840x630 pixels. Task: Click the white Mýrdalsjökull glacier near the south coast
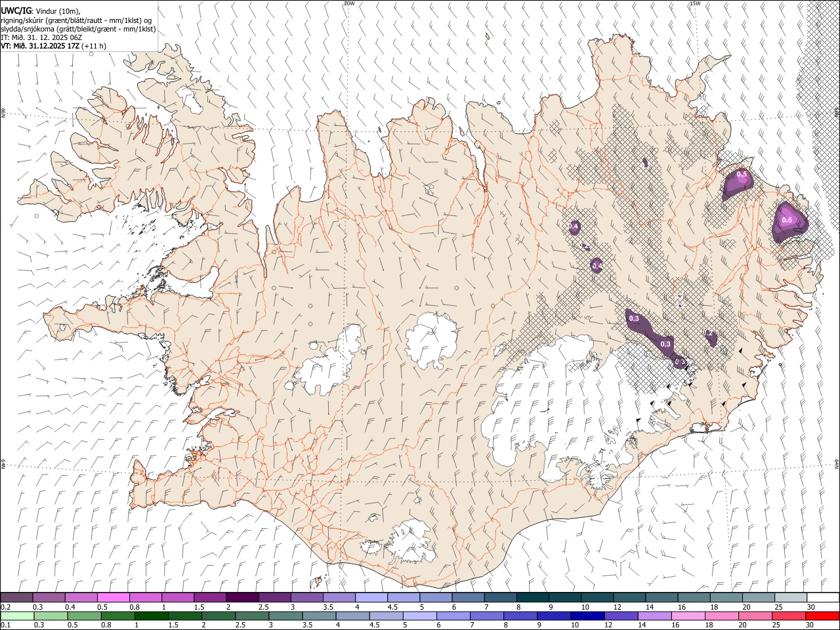(411, 541)
